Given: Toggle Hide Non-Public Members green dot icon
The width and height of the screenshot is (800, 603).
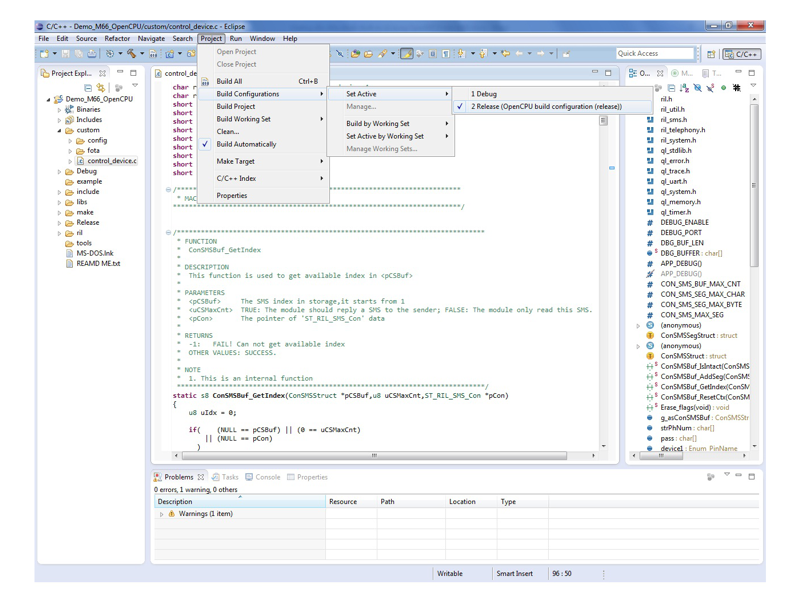Looking at the screenshot, I should [x=723, y=88].
